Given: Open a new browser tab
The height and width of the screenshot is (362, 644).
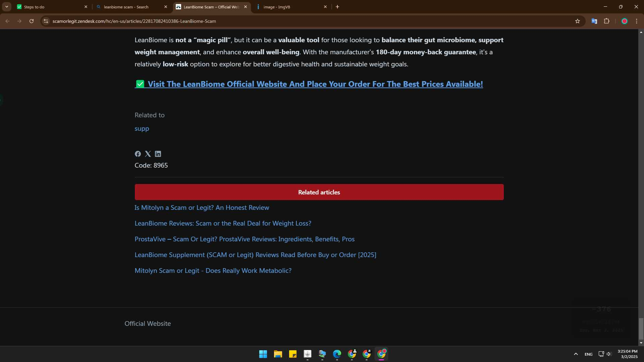Looking at the screenshot, I should pyautogui.click(x=337, y=7).
